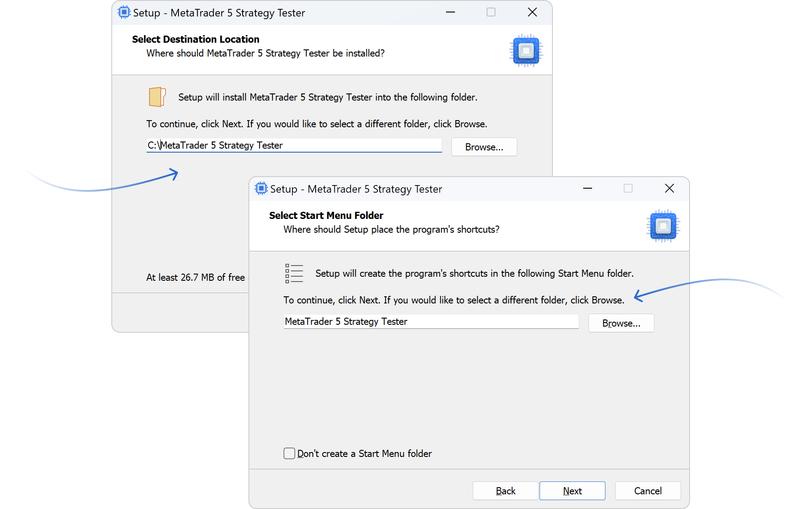
Task: Click the Start Menu folder name field
Action: pyautogui.click(x=431, y=321)
